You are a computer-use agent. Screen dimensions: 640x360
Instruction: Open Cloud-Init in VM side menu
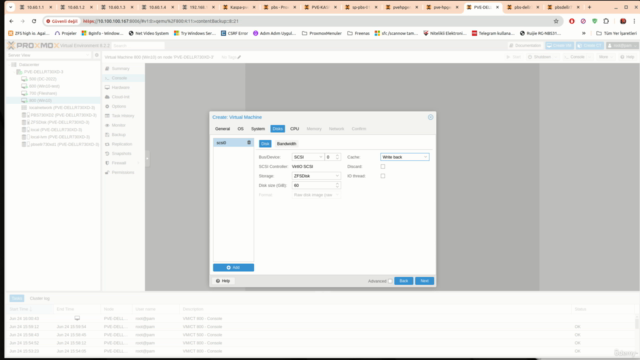120,97
